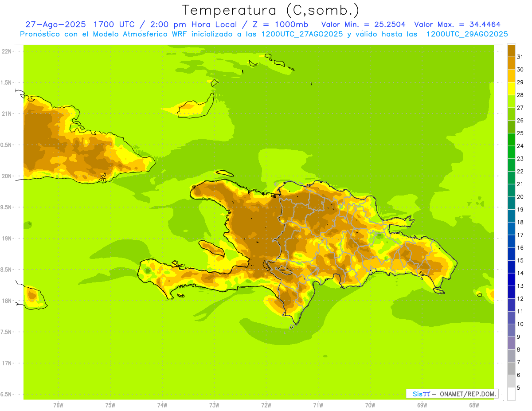This screenshot has height=411, width=532.
Task: Click the legend value '31'
Action: coord(520,57)
